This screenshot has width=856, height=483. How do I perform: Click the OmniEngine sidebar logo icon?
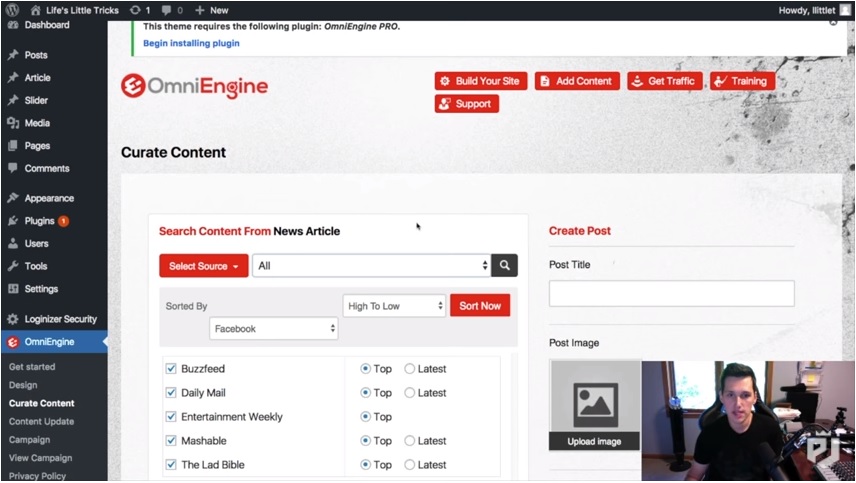coord(13,342)
